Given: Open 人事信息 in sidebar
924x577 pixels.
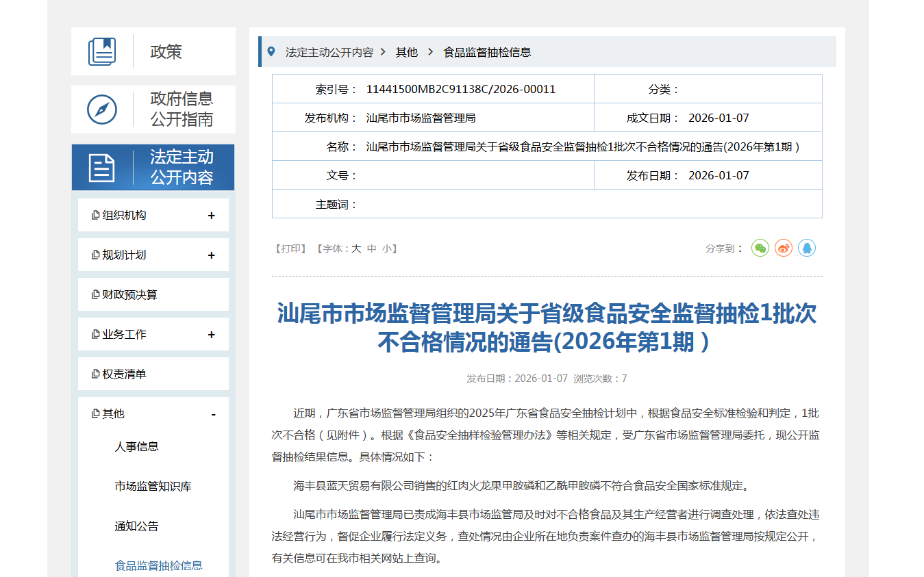Looking at the screenshot, I should (x=136, y=446).
